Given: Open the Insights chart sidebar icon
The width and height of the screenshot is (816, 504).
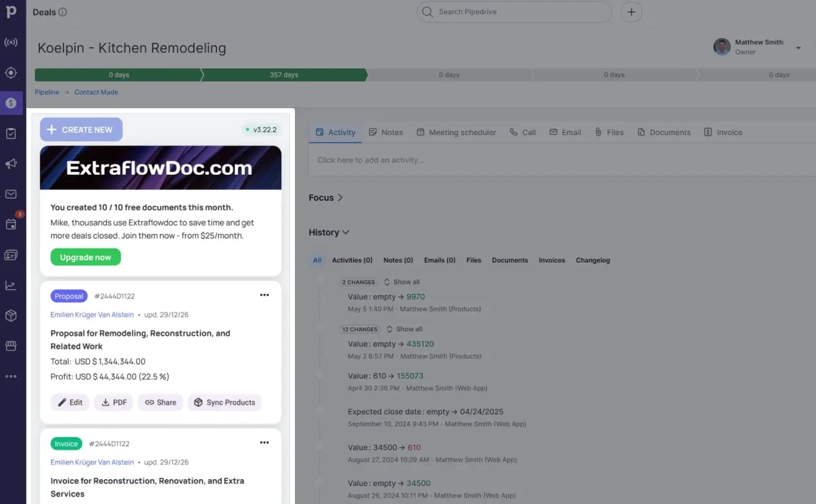Looking at the screenshot, I should 11,285.
